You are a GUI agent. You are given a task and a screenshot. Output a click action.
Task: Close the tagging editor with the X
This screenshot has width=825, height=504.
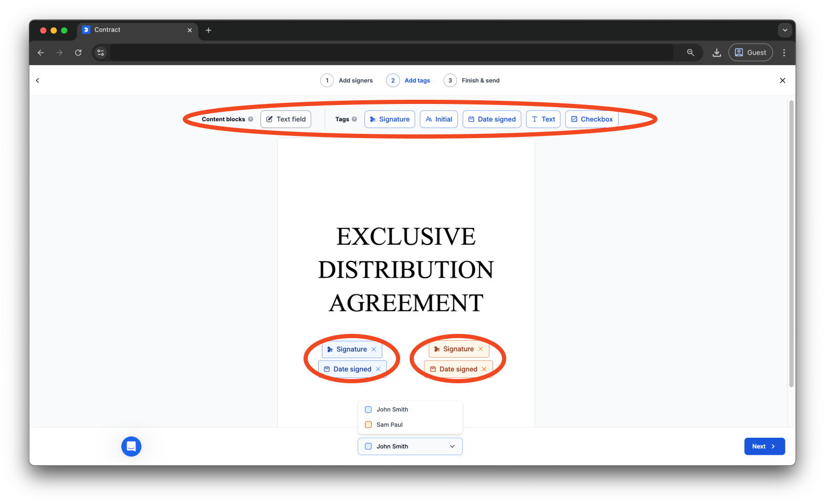782,80
